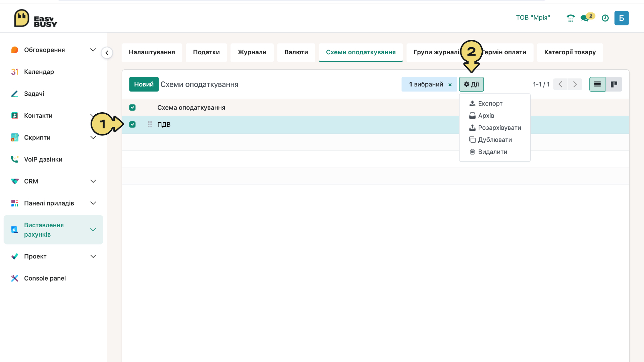The image size is (644, 362).
Task: Grab the drag handle on ПДВ row
Action: click(150, 124)
